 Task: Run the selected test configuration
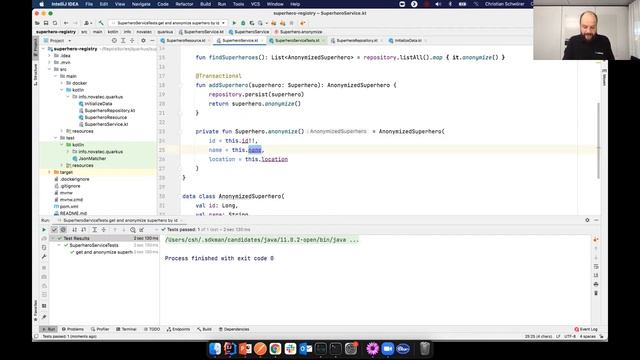pos(234,23)
